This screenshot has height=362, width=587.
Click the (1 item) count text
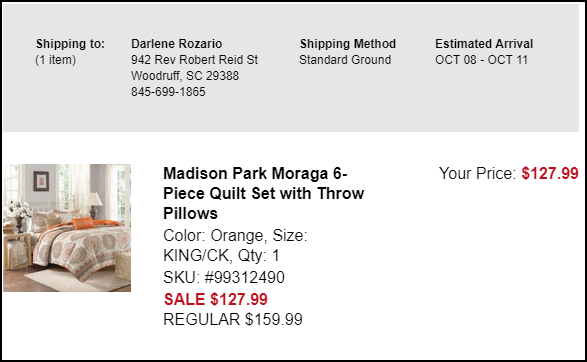pos(55,60)
